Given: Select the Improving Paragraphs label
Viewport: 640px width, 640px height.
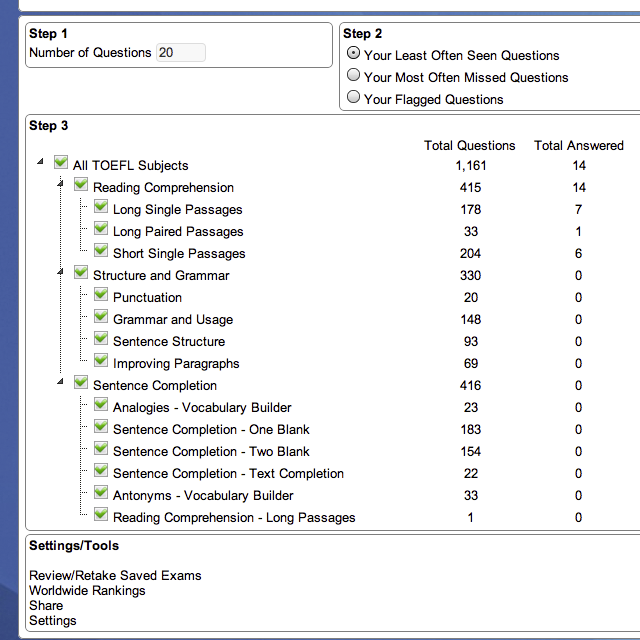Looking at the screenshot, I should tap(176, 364).
